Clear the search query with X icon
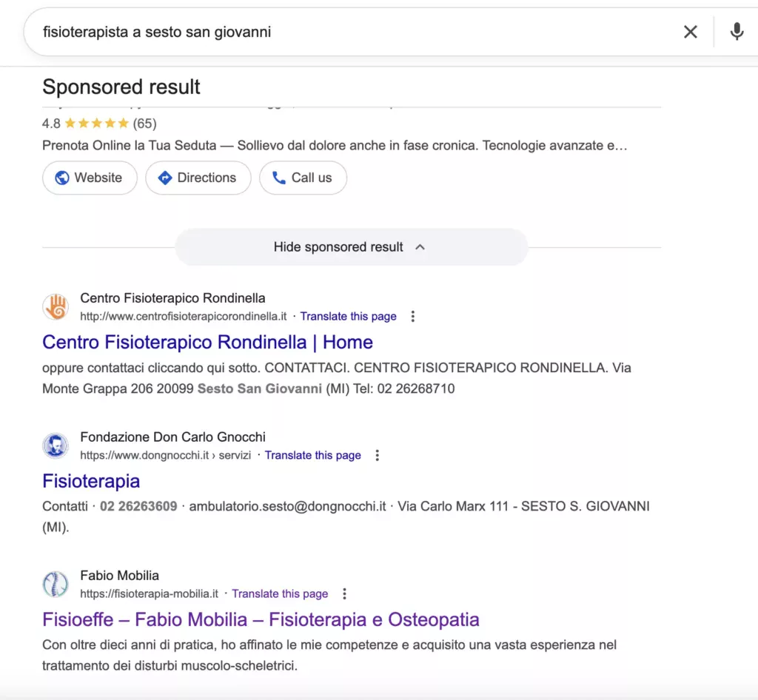758x700 pixels. pos(690,32)
